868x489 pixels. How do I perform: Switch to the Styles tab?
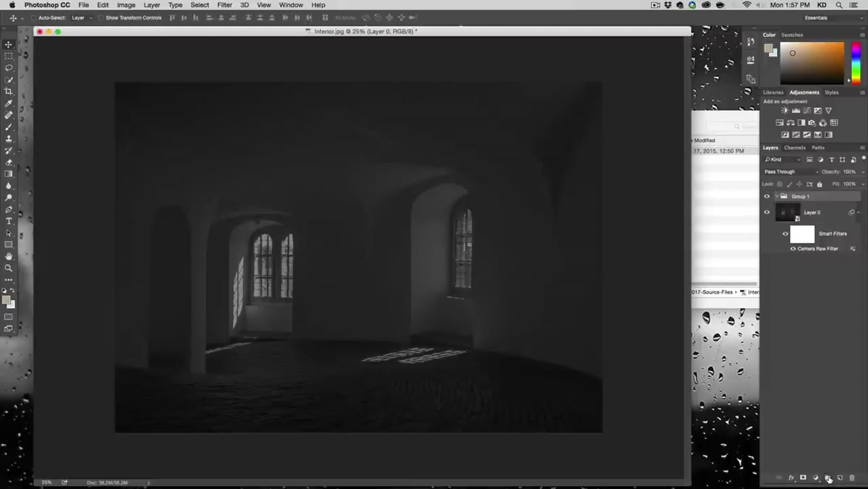click(832, 93)
